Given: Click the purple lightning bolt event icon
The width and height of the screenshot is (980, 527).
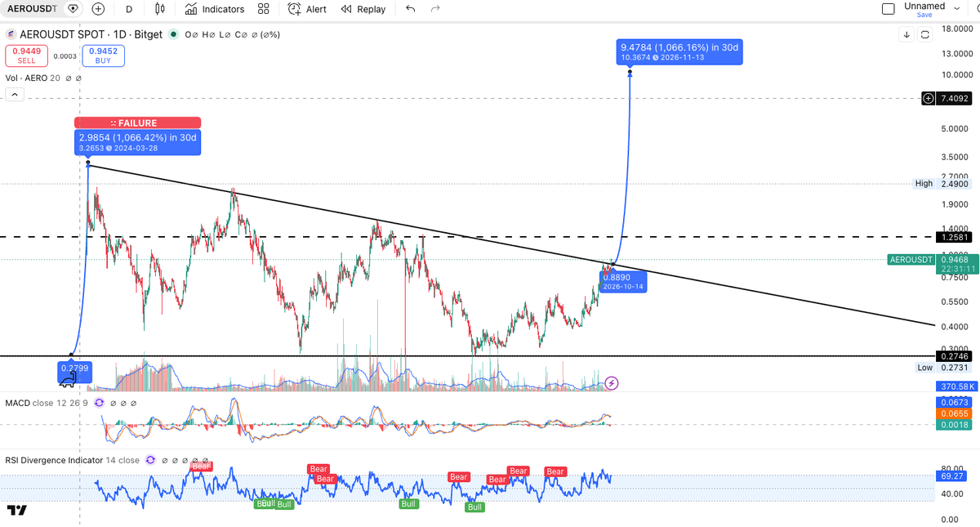Looking at the screenshot, I should (x=612, y=382).
